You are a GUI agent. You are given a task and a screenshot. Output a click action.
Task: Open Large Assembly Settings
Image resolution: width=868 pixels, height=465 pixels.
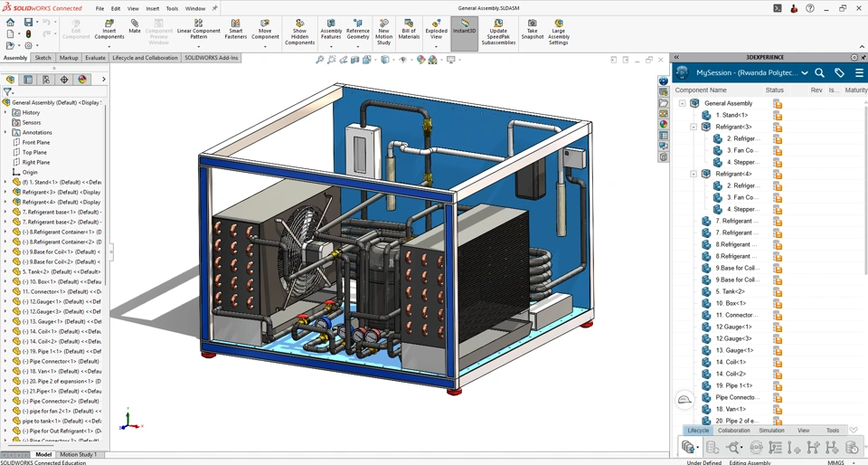tap(559, 32)
